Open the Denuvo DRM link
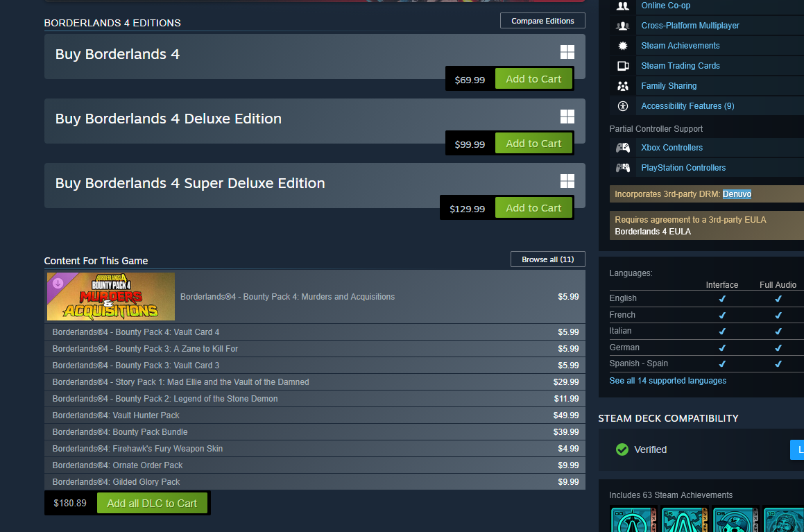The width and height of the screenshot is (804, 532). tap(737, 194)
